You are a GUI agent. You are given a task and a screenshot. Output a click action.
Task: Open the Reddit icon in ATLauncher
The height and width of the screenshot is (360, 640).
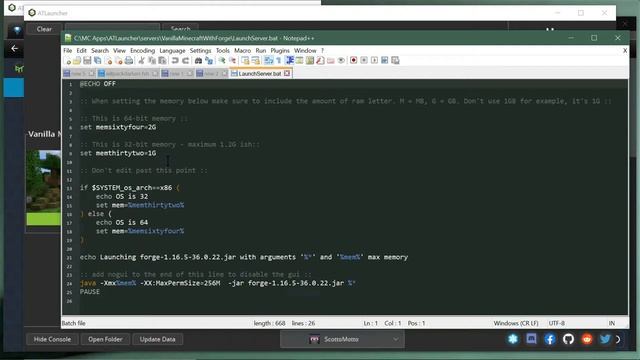(x=587, y=339)
